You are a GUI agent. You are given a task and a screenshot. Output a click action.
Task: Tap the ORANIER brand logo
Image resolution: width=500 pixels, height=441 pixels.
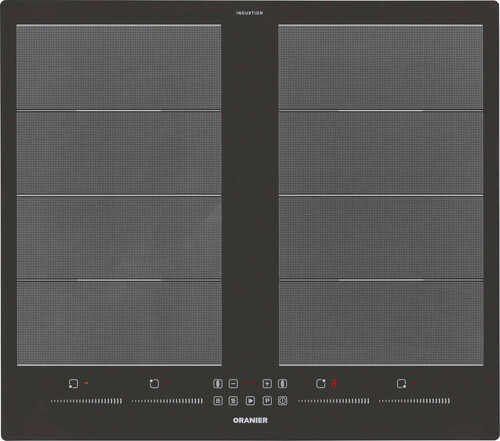(250, 421)
